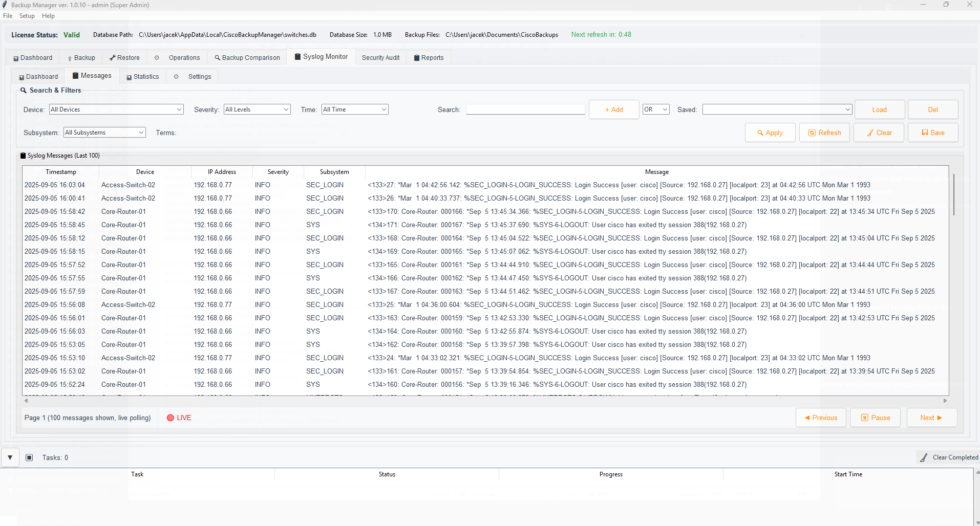980x526 pixels.
Task: Add the search term with + Add
Action: (614, 109)
